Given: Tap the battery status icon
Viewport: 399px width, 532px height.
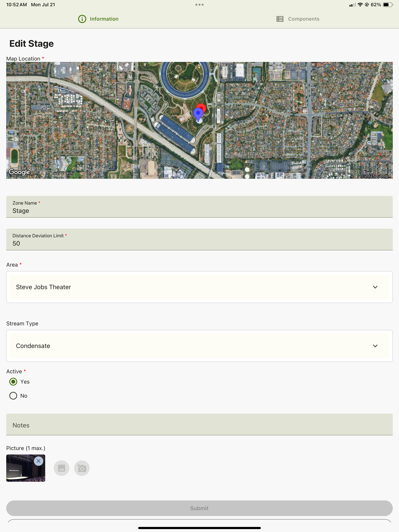Looking at the screenshot, I should pos(388,4).
